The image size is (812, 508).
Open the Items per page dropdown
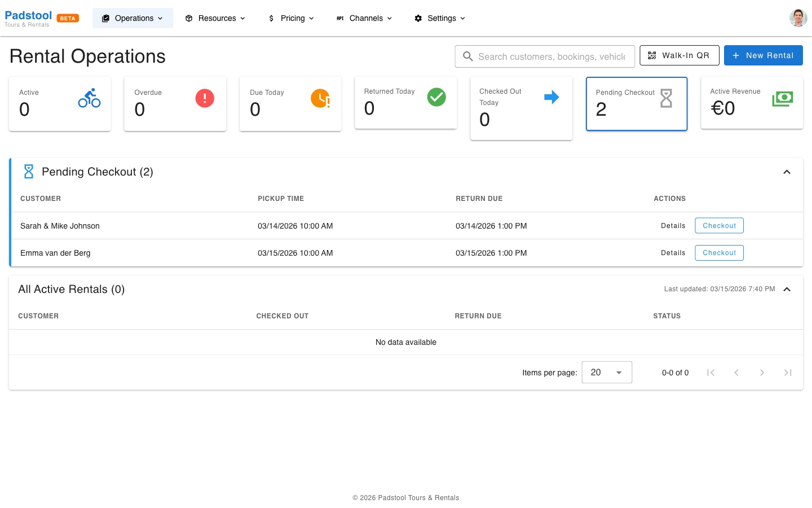coord(607,373)
